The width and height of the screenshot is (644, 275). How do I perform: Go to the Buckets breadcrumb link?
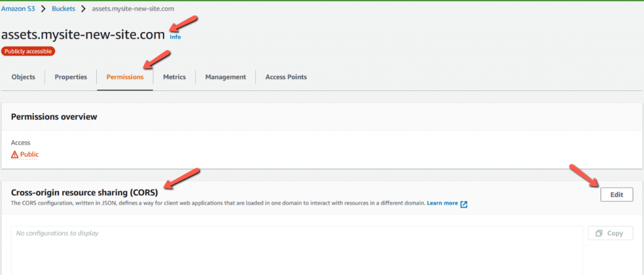click(x=64, y=9)
